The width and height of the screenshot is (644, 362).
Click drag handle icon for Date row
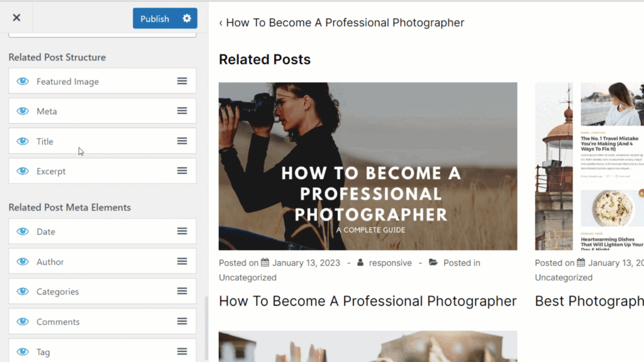pos(182,231)
